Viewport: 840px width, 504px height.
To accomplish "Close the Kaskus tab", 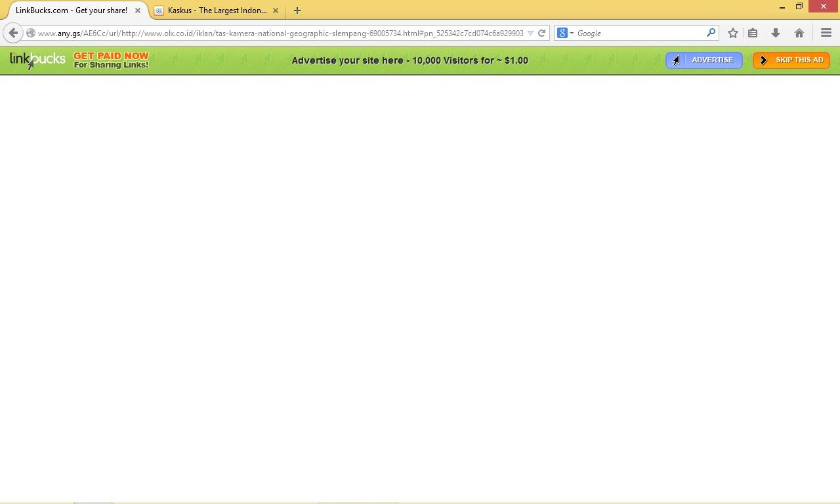I will (x=276, y=10).
